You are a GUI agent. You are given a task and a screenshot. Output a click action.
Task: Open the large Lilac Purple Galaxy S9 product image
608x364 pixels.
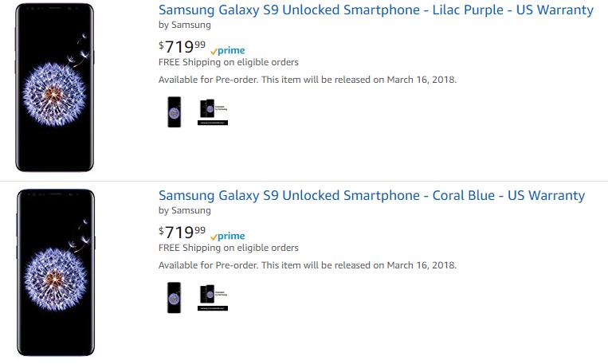(54, 88)
